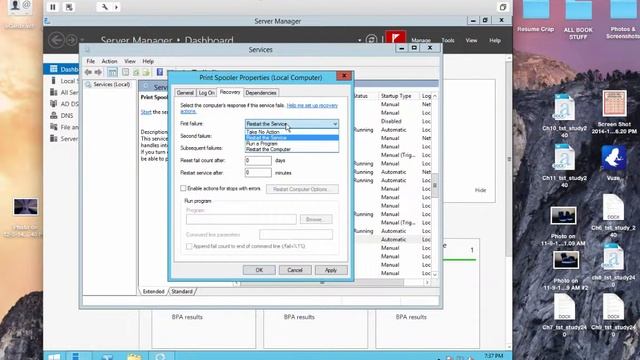Select the Recovery tab
The image size is (640, 360).
pos(230,92)
